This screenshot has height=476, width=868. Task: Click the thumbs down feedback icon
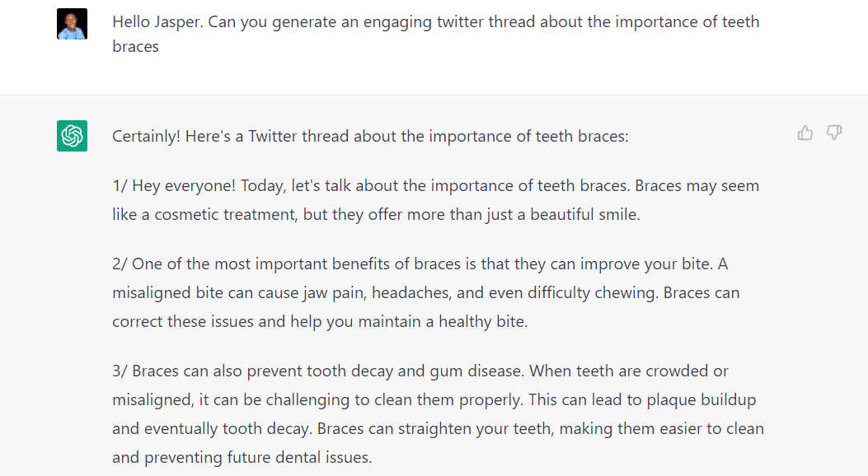click(834, 133)
